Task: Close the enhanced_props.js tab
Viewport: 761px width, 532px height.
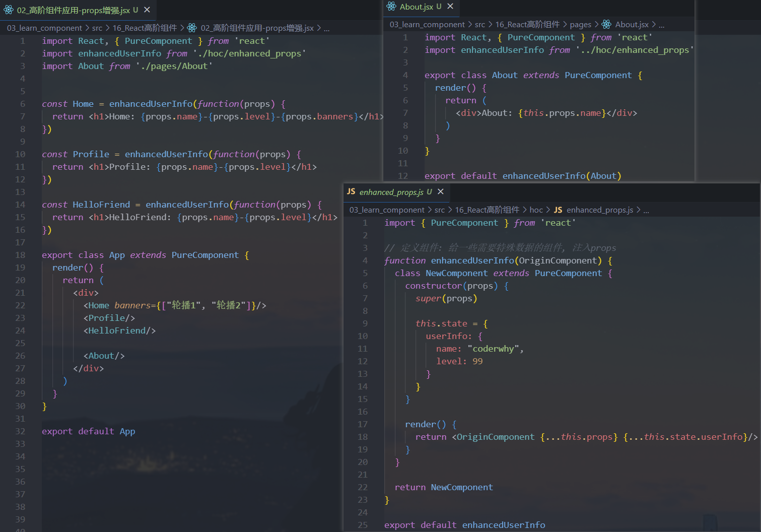Action: [x=441, y=191]
